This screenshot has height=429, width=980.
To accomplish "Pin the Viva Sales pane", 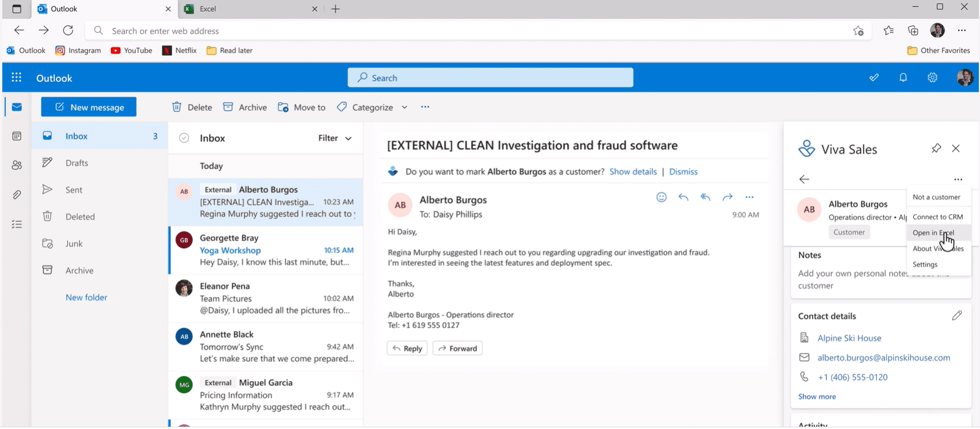I will tap(936, 149).
